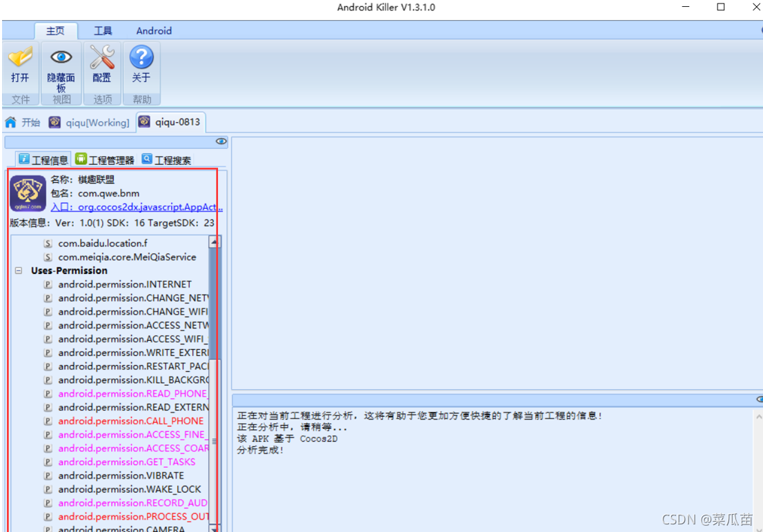Select android.permission.ACCESS_FINE entry
This screenshot has height=532, width=763.
point(133,434)
